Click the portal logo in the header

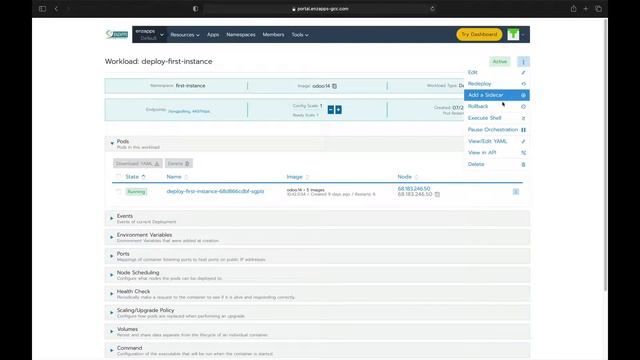click(117, 34)
